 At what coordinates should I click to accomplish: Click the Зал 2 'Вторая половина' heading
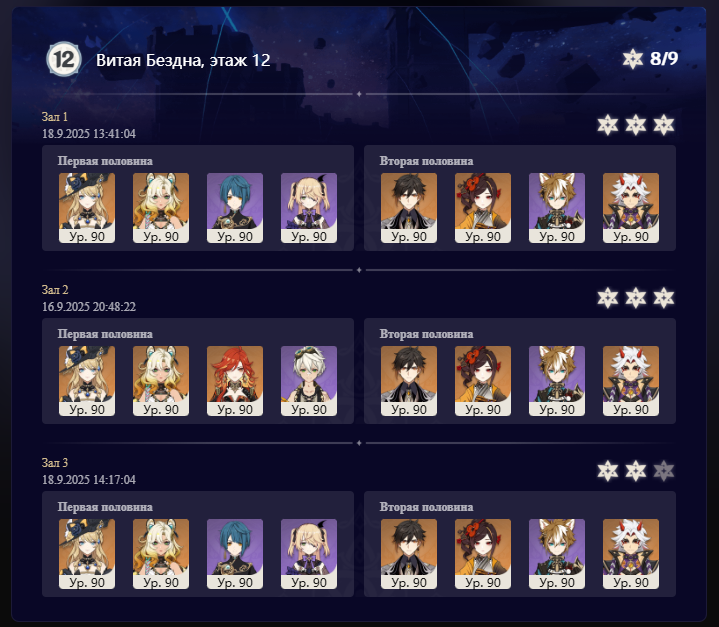[x=426, y=334]
